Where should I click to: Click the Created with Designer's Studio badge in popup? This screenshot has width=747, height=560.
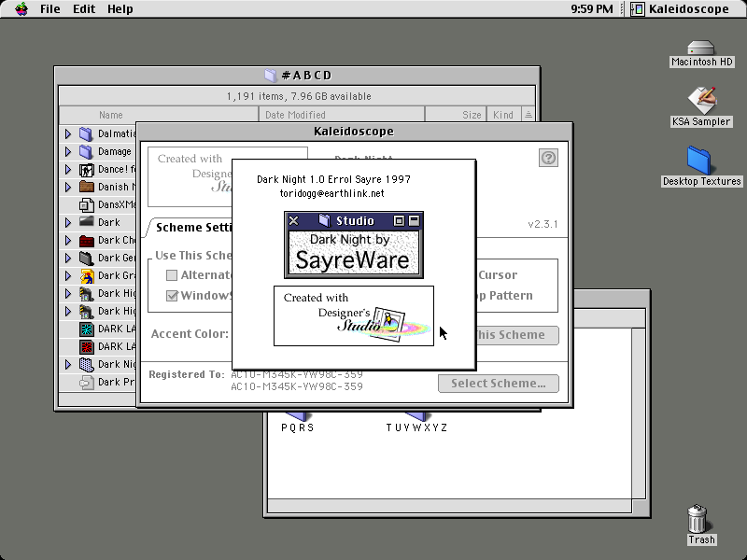[x=354, y=315]
